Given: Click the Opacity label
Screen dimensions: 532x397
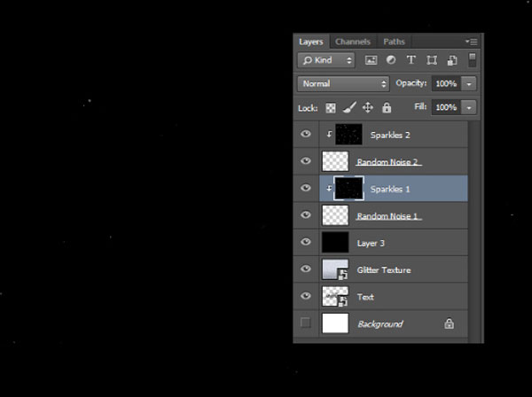Looking at the screenshot, I should pyautogui.click(x=411, y=83).
